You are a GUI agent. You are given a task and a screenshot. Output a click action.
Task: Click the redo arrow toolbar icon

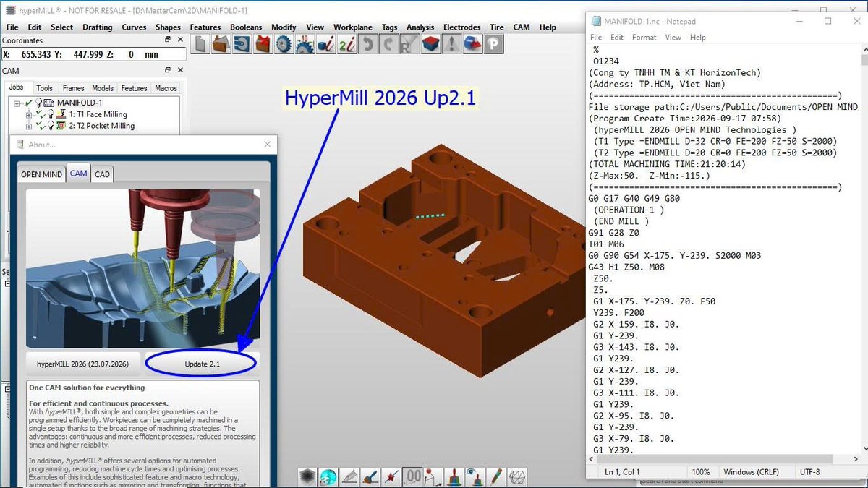click(389, 45)
